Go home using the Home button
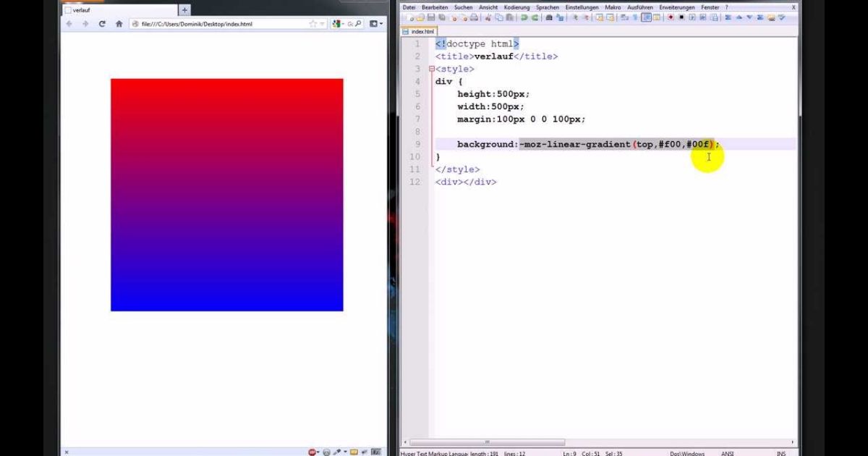868x456 pixels. click(x=119, y=23)
